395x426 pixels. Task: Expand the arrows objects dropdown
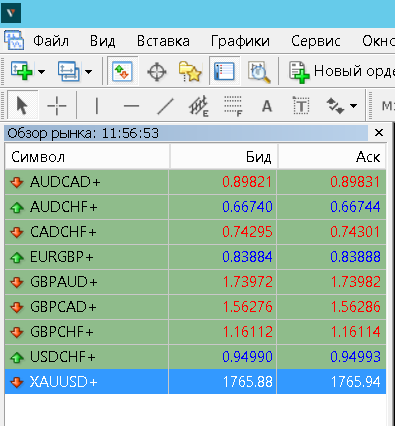click(353, 106)
